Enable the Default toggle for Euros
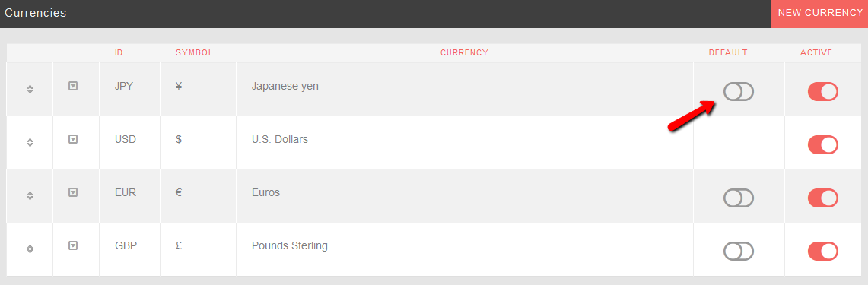The image size is (868, 285). (739, 198)
